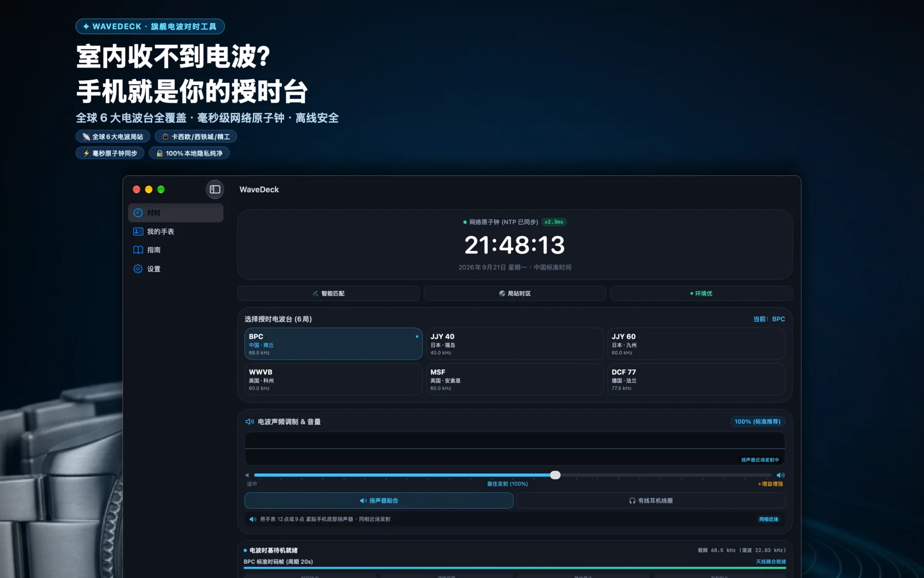924x578 pixels.
Task: Click the +增益增强 label
Action: coord(771,484)
